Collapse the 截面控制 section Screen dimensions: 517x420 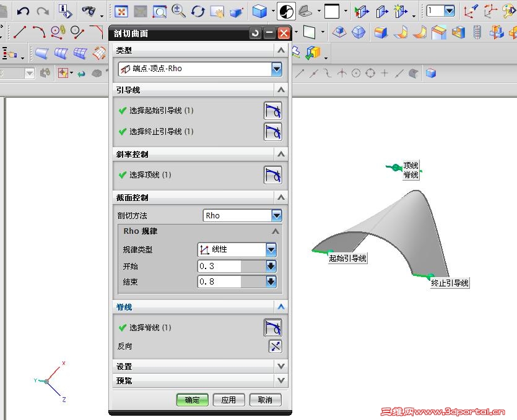(x=281, y=197)
